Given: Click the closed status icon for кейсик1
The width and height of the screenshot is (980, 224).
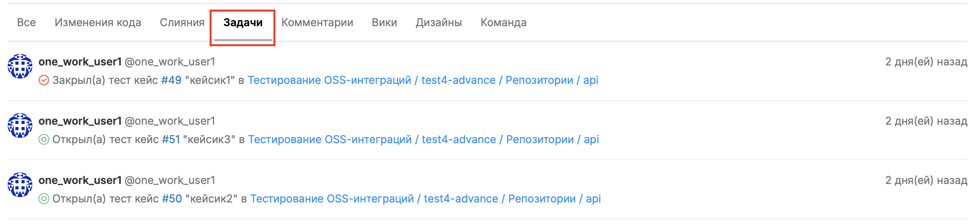Looking at the screenshot, I should 44,80.
